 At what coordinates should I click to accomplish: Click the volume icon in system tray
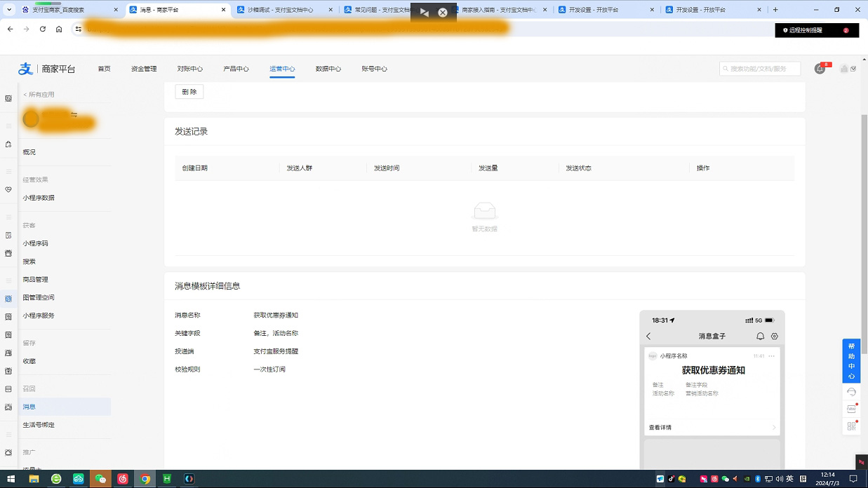[x=779, y=479]
